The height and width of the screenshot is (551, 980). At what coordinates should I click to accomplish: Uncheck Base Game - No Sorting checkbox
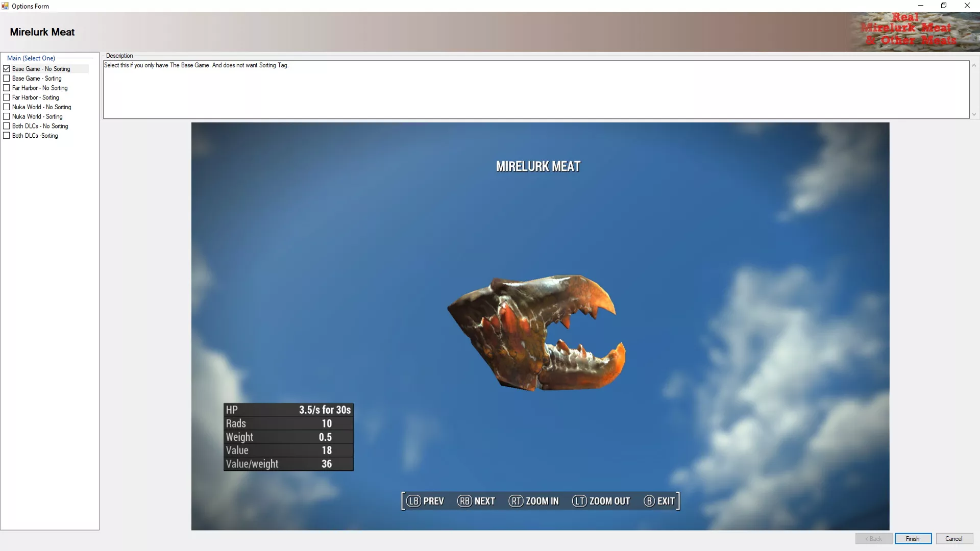coord(7,69)
